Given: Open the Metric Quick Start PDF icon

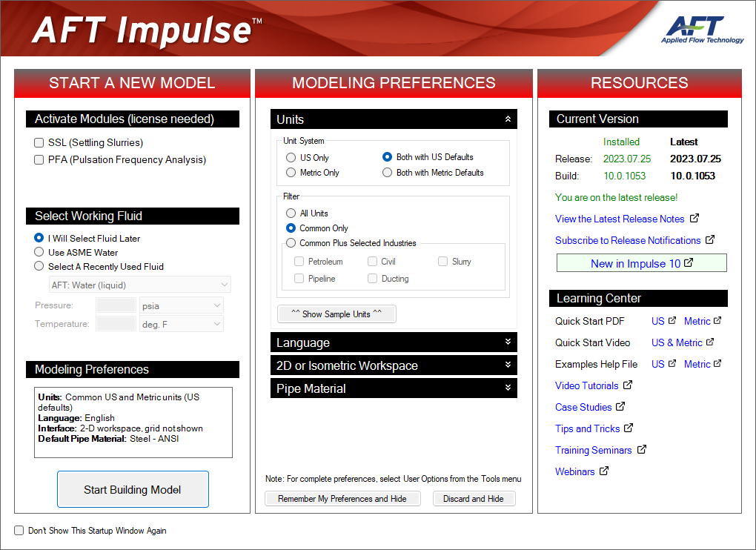Looking at the screenshot, I should click(716, 320).
